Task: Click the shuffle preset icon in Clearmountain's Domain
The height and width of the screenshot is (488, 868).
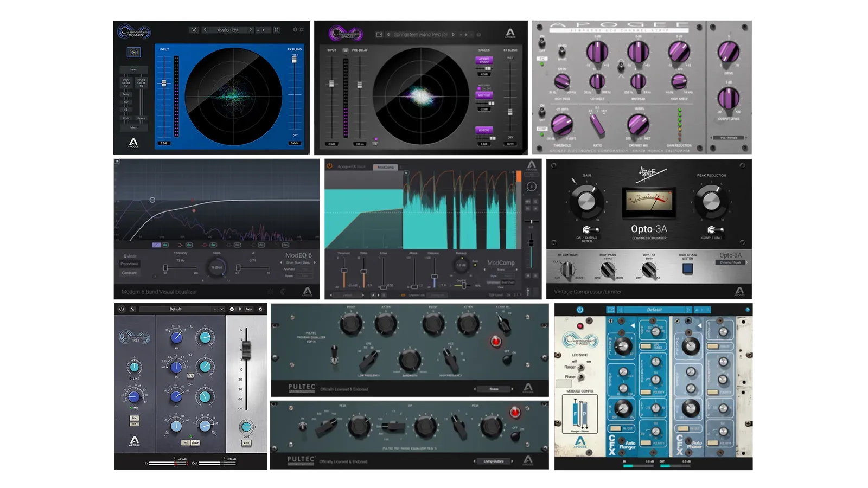Action: click(x=194, y=30)
